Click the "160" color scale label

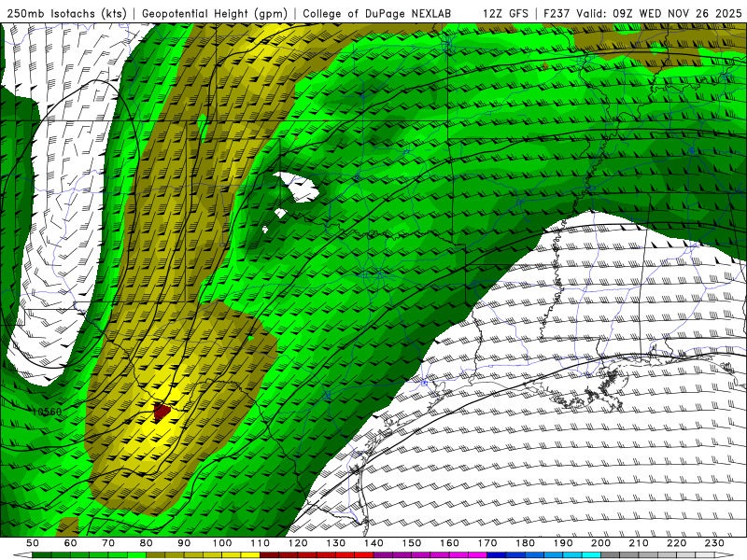[449, 543]
